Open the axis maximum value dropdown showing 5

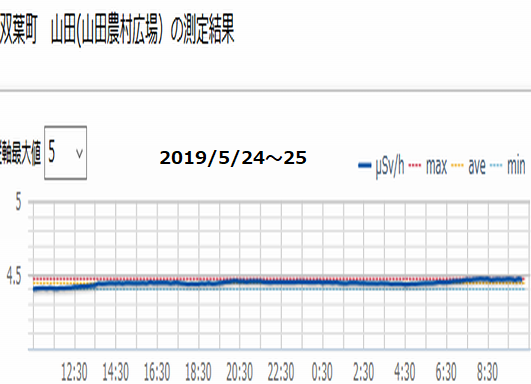tap(65, 153)
